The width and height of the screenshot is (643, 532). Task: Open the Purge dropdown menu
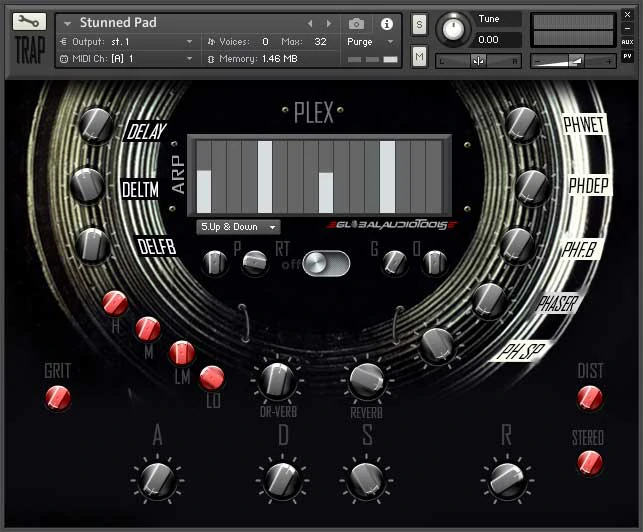pyautogui.click(x=370, y=42)
